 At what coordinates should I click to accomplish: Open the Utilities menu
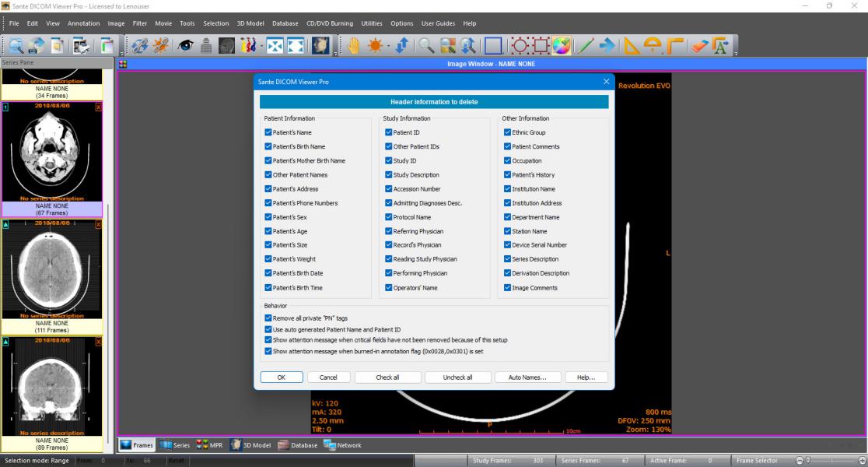pyautogui.click(x=372, y=23)
